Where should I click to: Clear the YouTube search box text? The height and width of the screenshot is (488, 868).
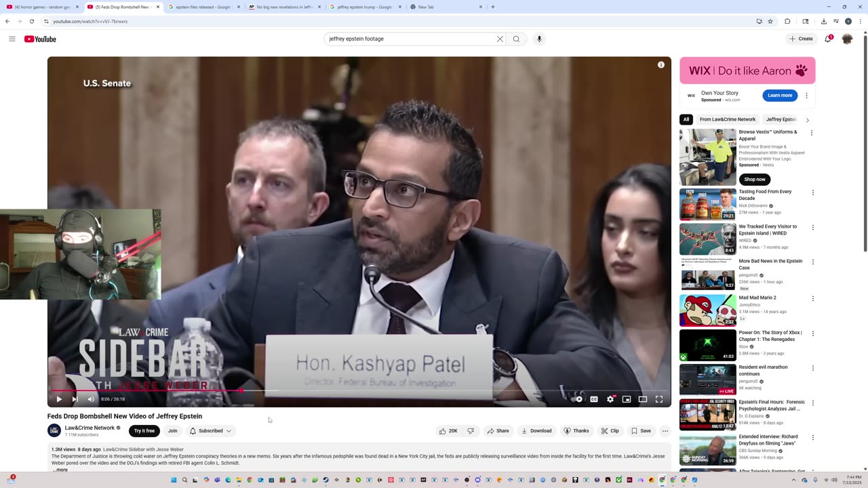click(x=500, y=39)
